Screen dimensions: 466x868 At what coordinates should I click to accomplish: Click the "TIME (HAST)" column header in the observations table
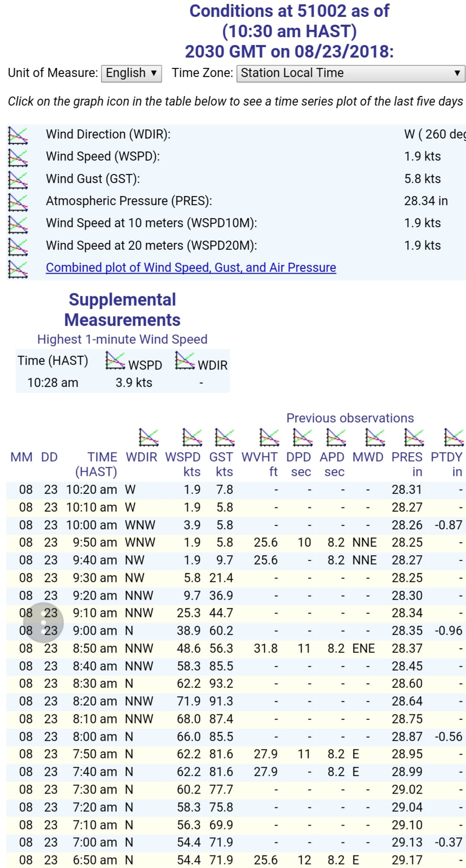(x=96, y=464)
